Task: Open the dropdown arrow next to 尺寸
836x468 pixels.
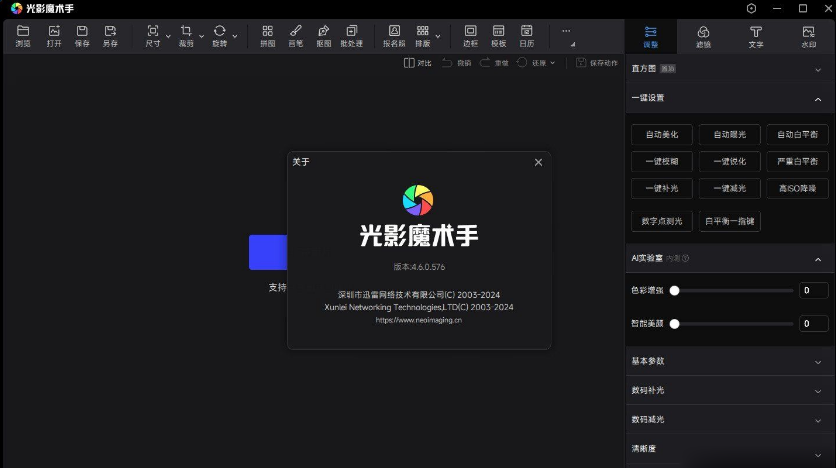Action: click(x=168, y=36)
